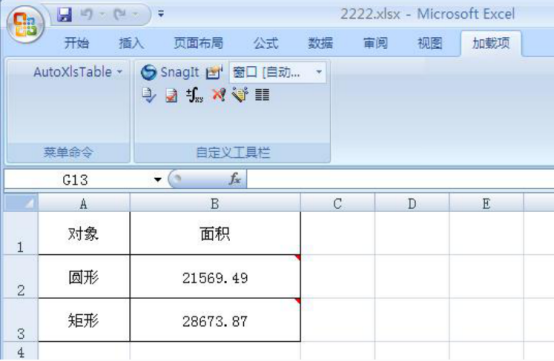
Task: Click the Office button logo
Action: [x=25, y=25]
